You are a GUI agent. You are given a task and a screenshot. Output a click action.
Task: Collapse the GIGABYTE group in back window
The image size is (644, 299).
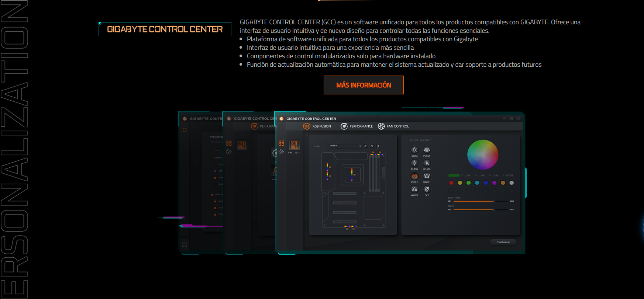tap(211, 158)
